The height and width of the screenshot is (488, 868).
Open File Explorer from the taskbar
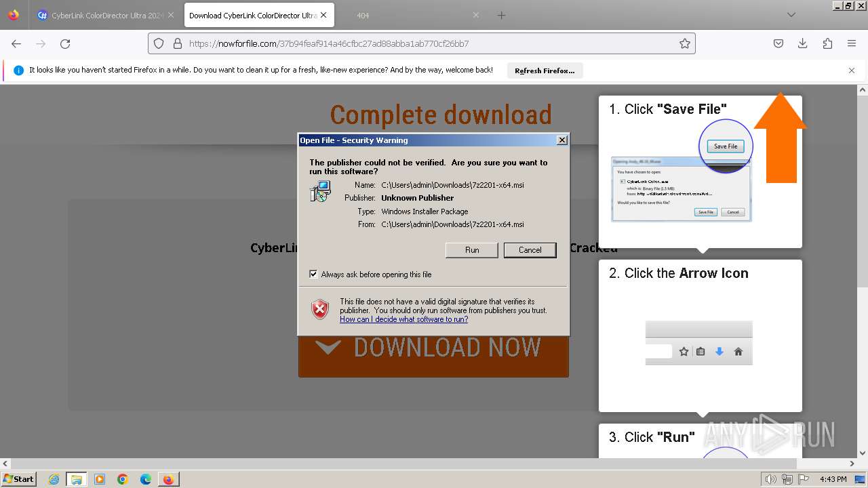[x=77, y=479]
